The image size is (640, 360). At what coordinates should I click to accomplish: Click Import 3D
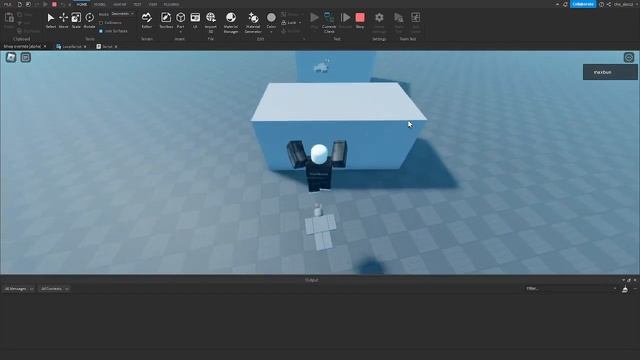(x=211, y=22)
